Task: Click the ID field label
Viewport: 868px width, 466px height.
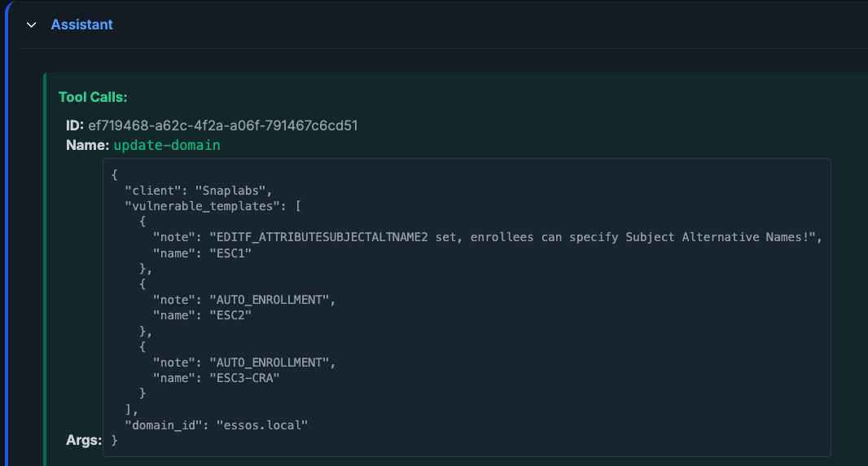Action: (x=75, y=125)
